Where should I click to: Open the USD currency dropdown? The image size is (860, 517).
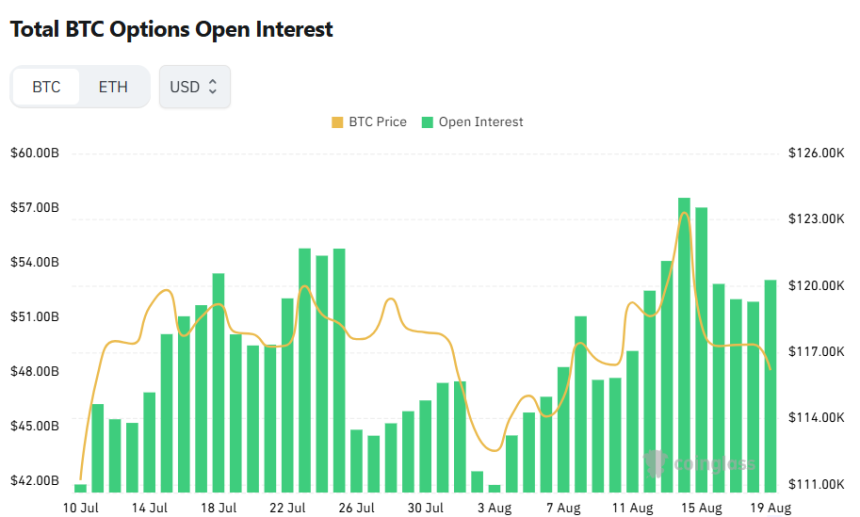click(194, 87)
